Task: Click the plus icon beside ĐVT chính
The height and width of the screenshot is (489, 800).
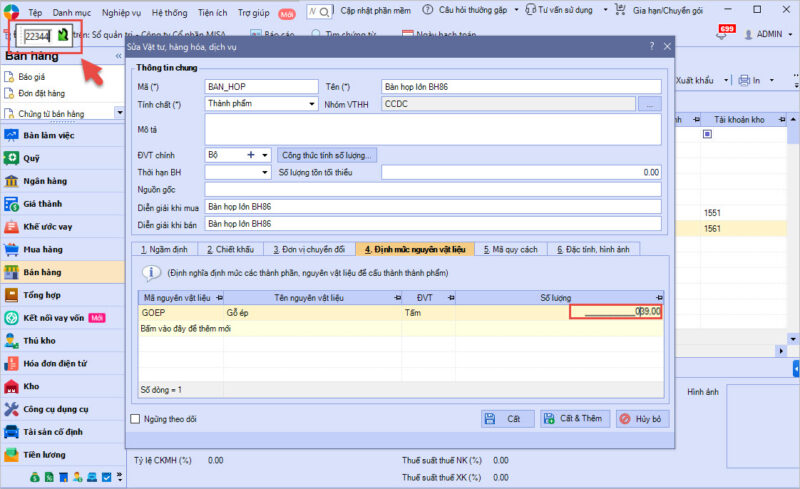Action: click(x=250, y=155)
